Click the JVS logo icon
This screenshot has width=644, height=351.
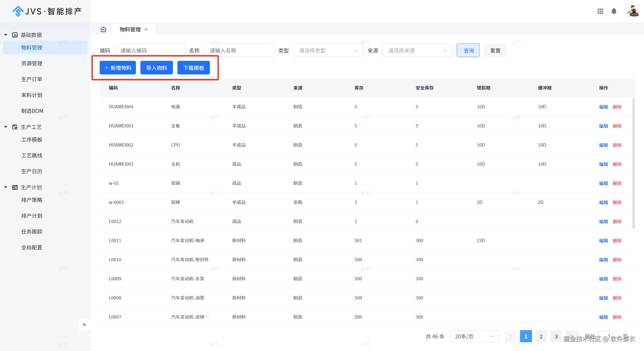[x=18, y=11]
